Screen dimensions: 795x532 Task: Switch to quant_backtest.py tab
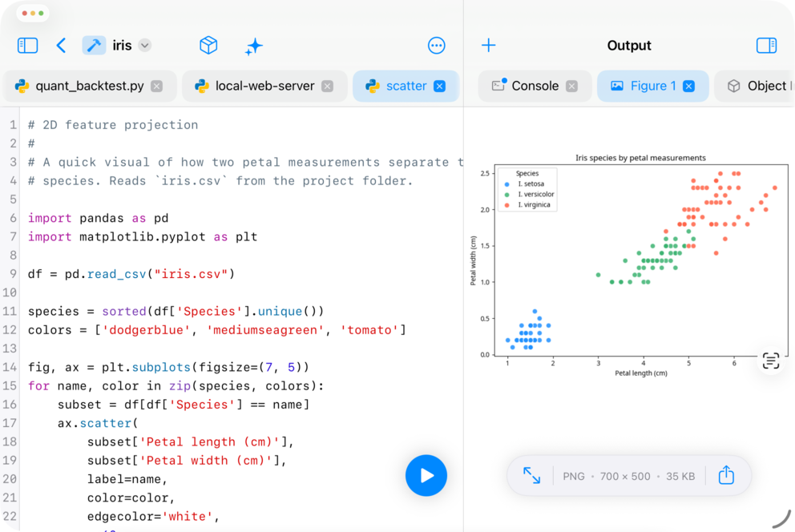90,87
